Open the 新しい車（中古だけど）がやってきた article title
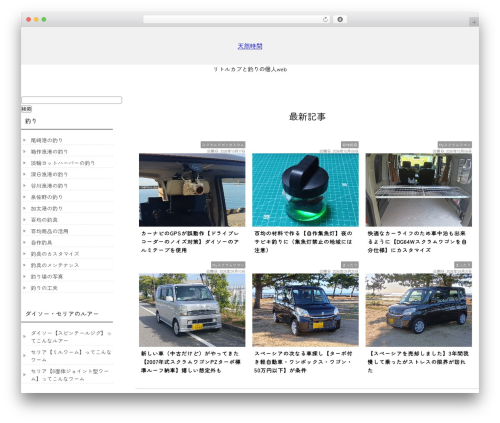Screen dimensions: 500x423 coord(191,362)
